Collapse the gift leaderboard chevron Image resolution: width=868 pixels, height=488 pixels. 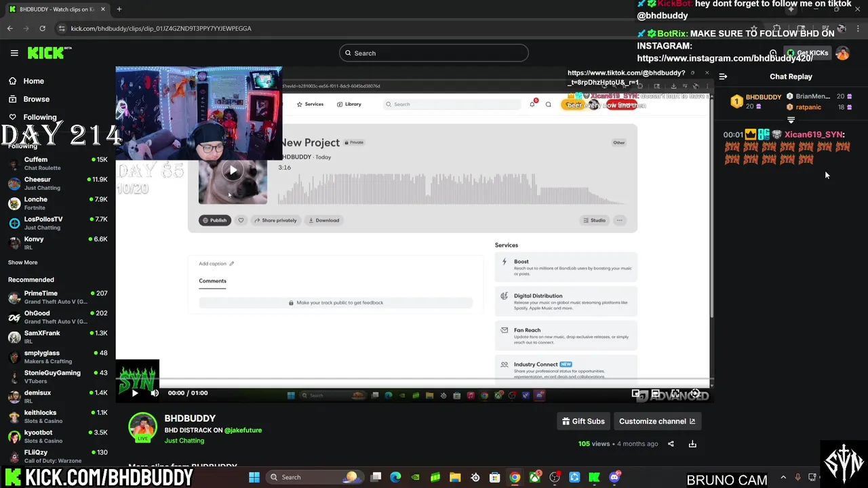(x=791, y=120)
